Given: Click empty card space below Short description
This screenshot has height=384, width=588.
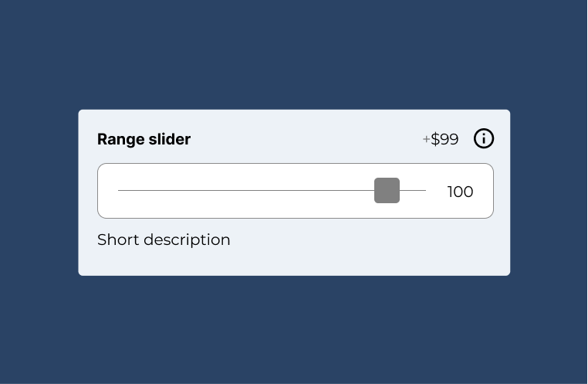Looking at the screenshot, I should (x=293, y=263).
